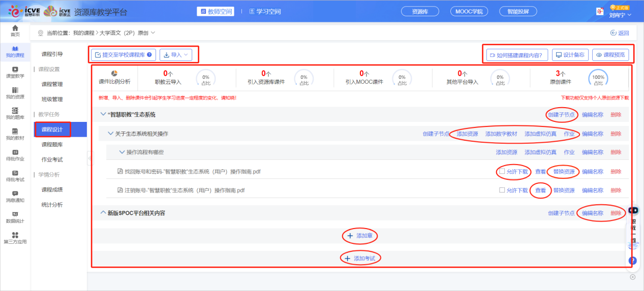Switch to the 学习空间 tab
Screen dimensions: 644x291
[261, 11]
